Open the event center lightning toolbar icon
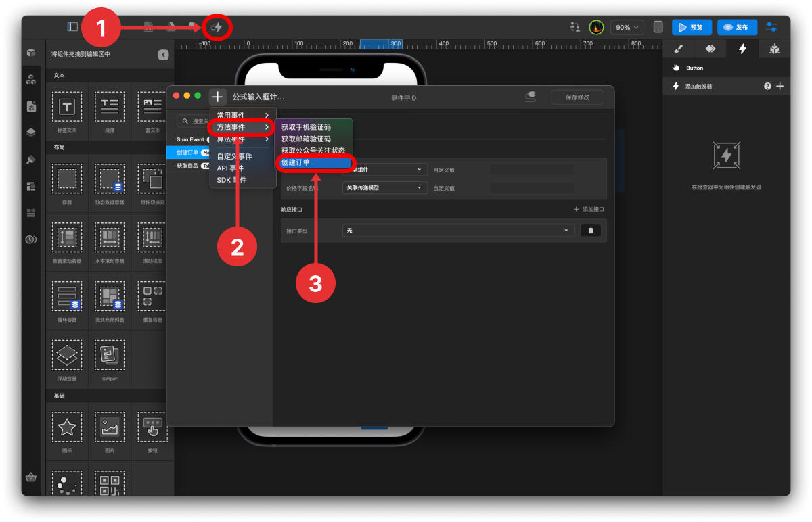The height and width of the screenshot is (522, 812). [x=217, y=28]
